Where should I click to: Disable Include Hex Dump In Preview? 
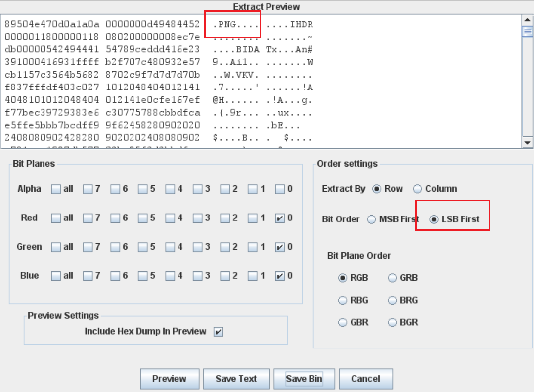point(219,332)
